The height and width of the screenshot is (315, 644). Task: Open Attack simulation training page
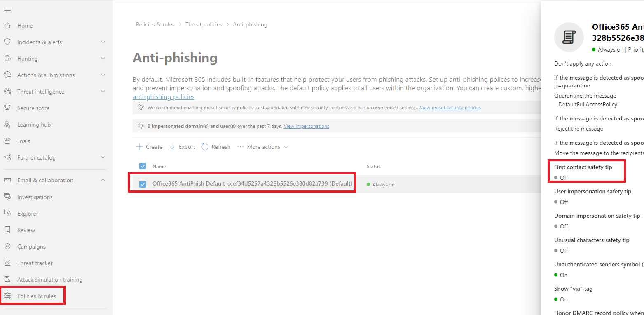pos(50,280)
